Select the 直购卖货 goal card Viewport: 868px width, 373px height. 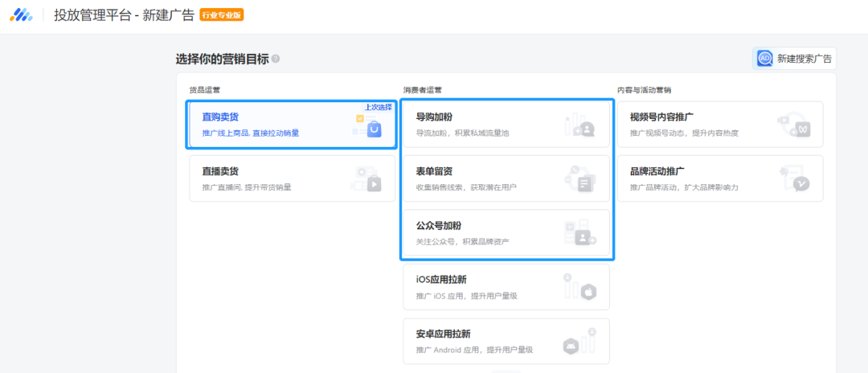click(x=292, y=125)
